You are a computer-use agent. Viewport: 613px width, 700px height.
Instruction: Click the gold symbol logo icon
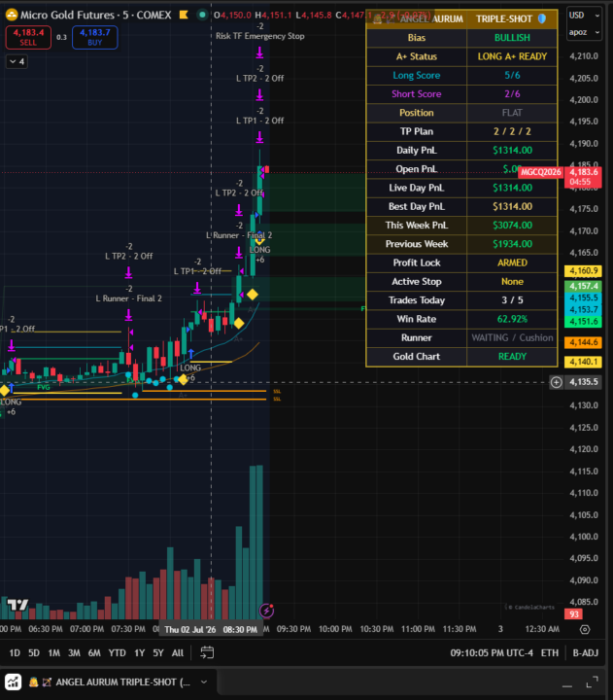point(12,16)
